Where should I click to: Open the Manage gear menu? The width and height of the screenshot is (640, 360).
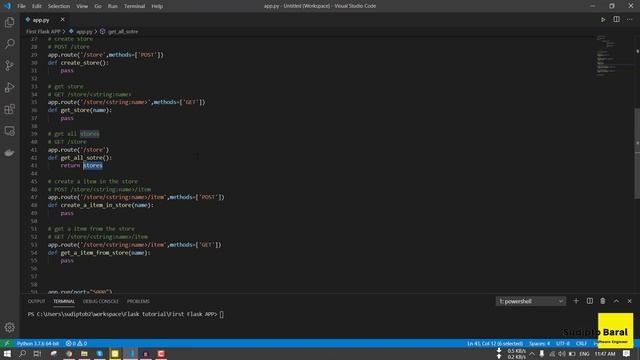tap(9, 327)
